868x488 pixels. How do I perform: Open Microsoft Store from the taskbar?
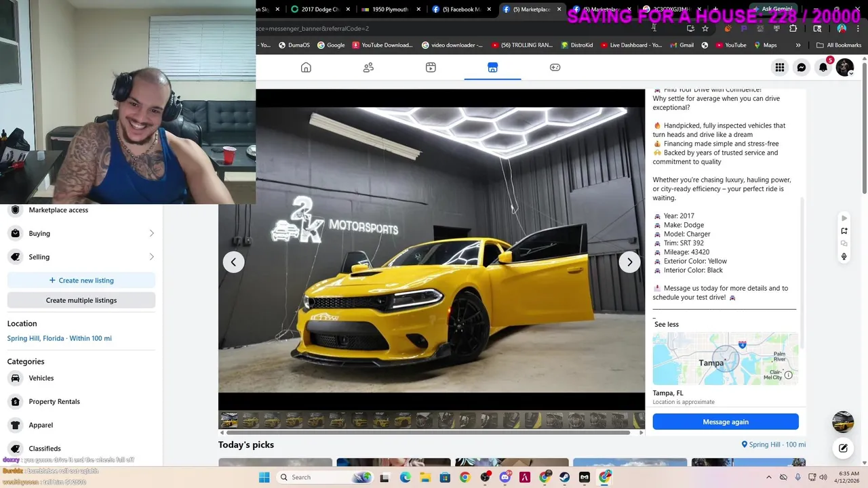[x=445, y=477]
